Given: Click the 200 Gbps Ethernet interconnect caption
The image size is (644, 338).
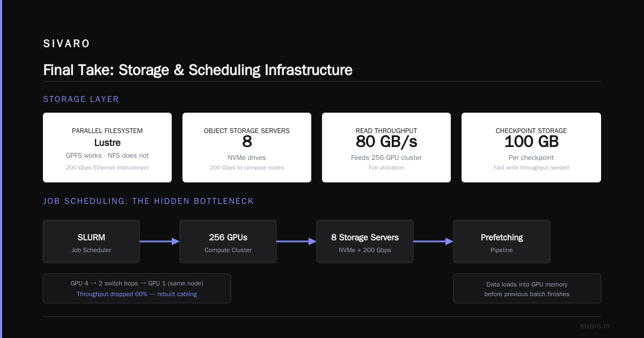Looking at the screenshot, I should [x=107, y=168].
